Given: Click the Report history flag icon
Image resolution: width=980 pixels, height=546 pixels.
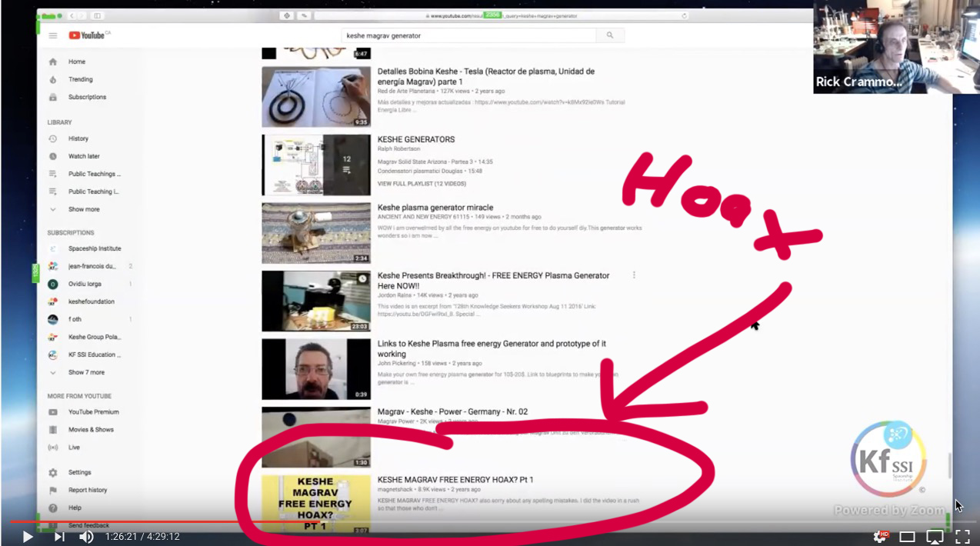Looking at the screenshot, I should point(53,490).
